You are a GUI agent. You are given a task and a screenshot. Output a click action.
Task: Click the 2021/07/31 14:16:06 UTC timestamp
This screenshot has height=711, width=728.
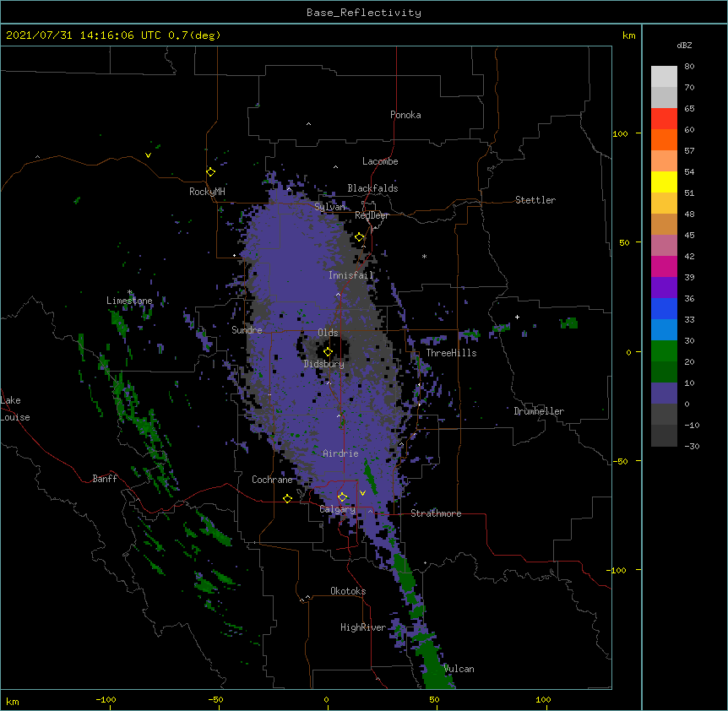[84, 35]
